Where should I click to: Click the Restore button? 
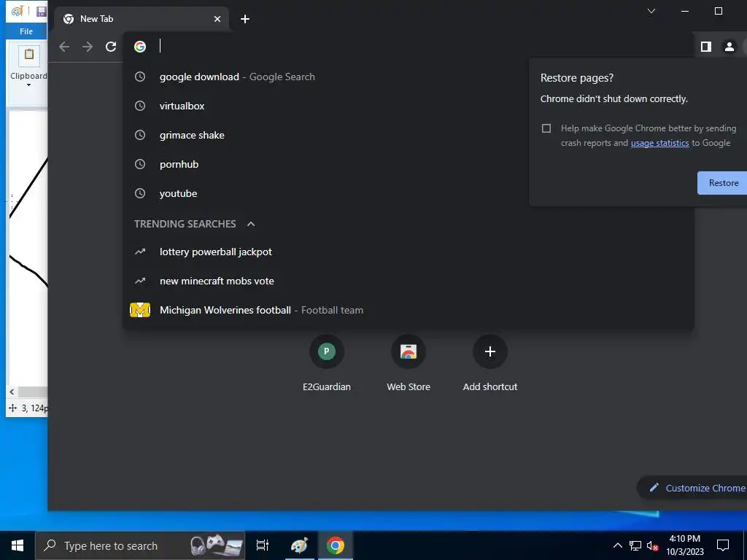click(x=723, y=183)
